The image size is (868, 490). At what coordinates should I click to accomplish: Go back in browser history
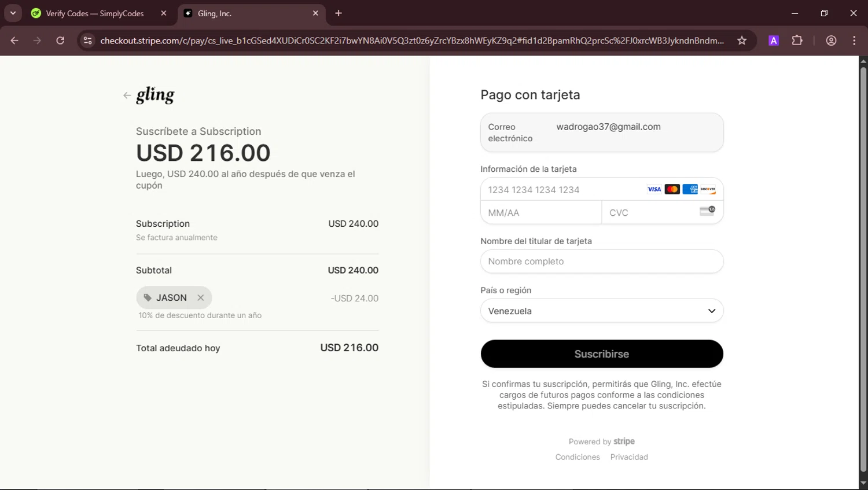[x=14, y=40]
